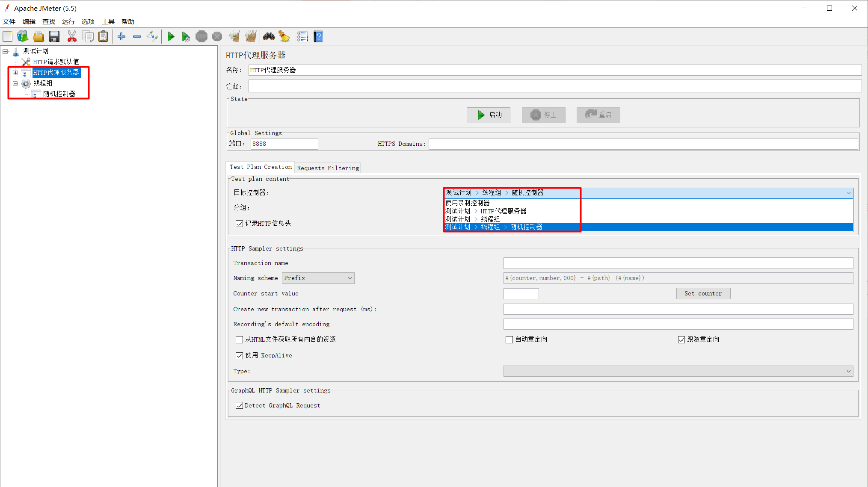The image size is (868, 487).
Task: Toggle 跟随重定向 checkbox
Action: tap(681, 339)
